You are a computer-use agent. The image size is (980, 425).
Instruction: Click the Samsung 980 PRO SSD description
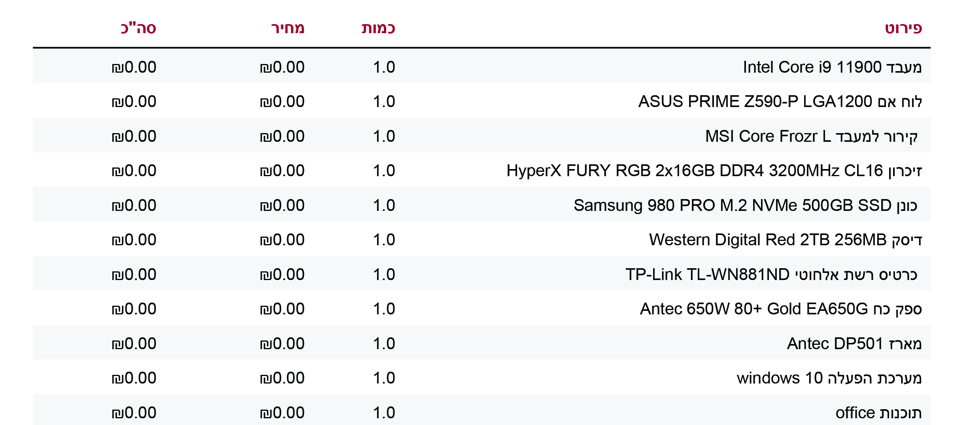point(745,205)
